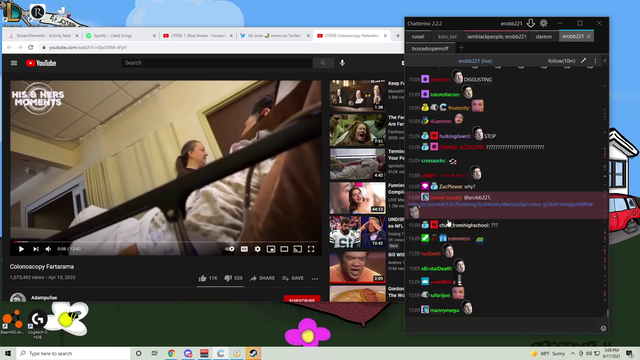Play the YouTube video
The height and width of the screenshot is (360, 640).
coord(21,249)
